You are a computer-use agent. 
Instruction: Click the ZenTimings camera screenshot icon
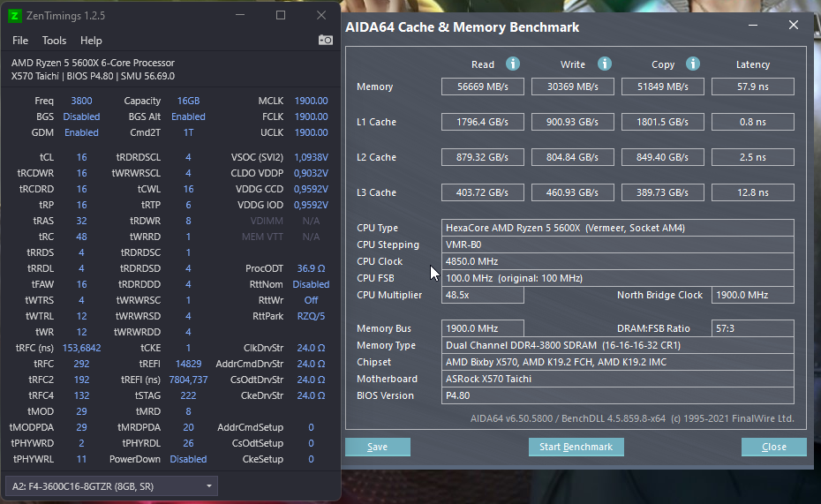click(x=326, y=41)
